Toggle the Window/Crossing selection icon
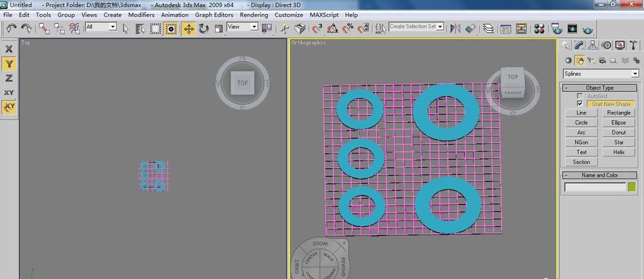 (x=171, y=28)
